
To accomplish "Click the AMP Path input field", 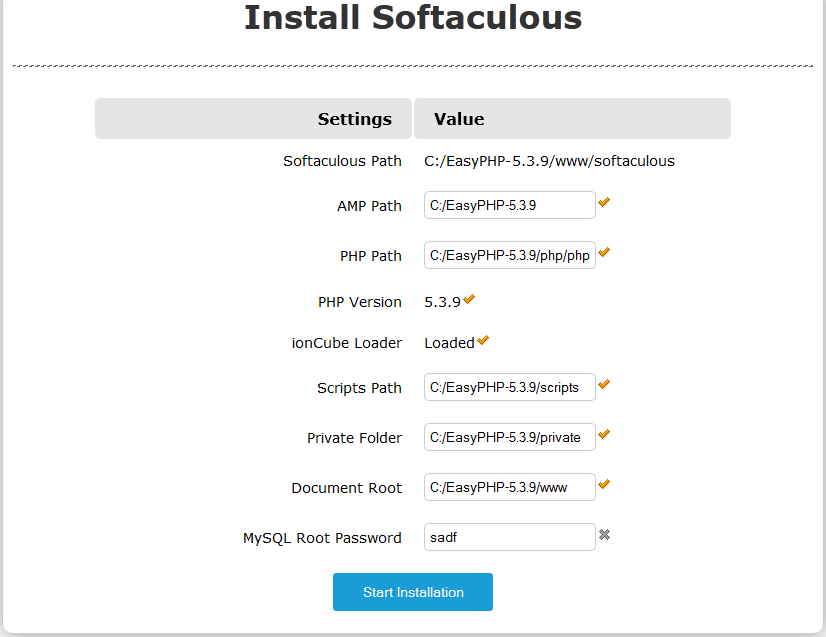I will [509, 205].
